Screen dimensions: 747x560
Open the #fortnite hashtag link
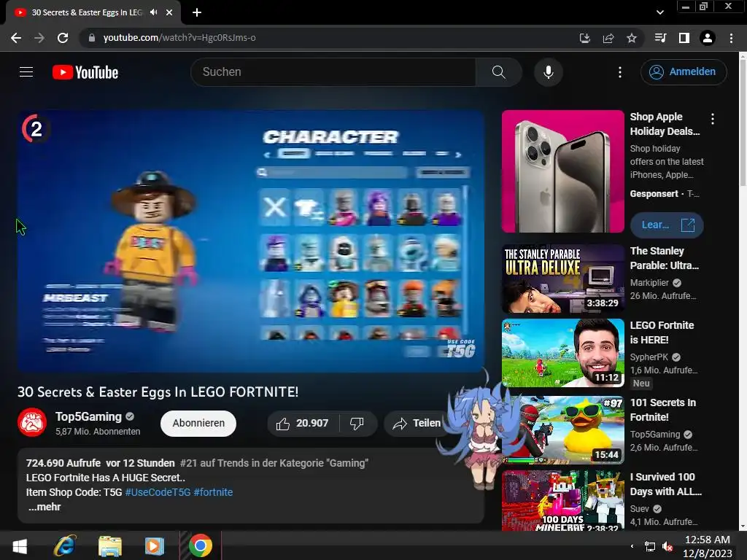(213, 492)
